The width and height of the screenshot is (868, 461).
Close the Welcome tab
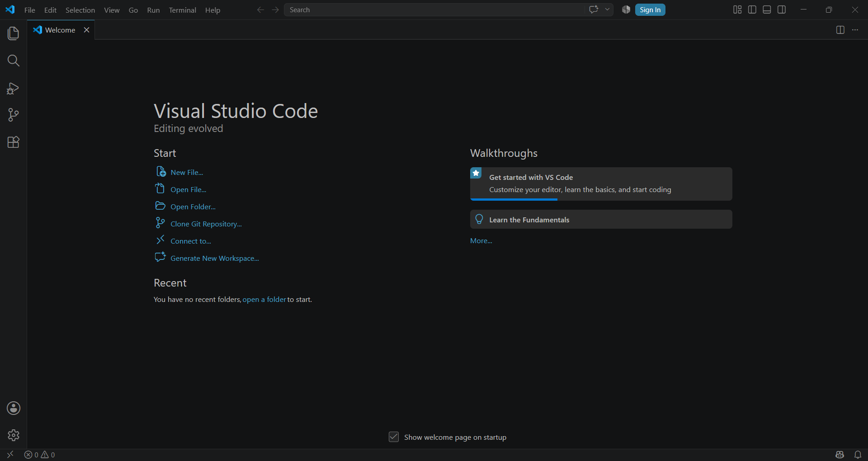[x=86, y=30]
